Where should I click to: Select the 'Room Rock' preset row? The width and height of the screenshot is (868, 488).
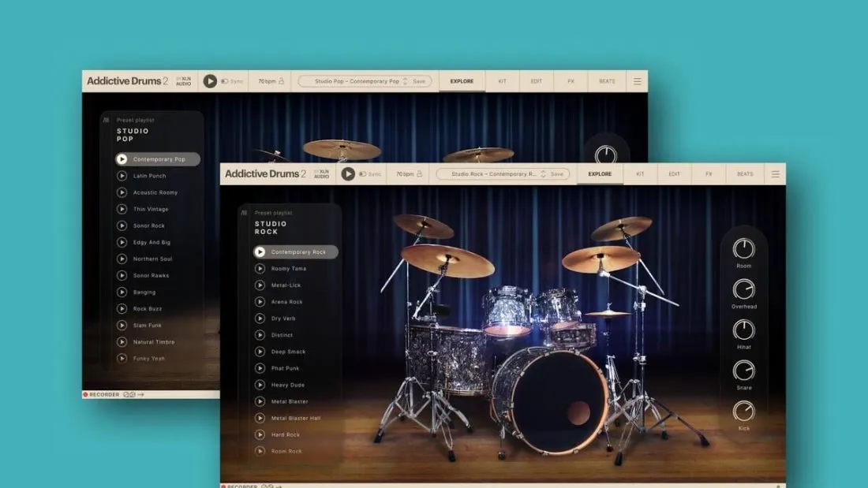pyautogui.click(x=296, y=451)
